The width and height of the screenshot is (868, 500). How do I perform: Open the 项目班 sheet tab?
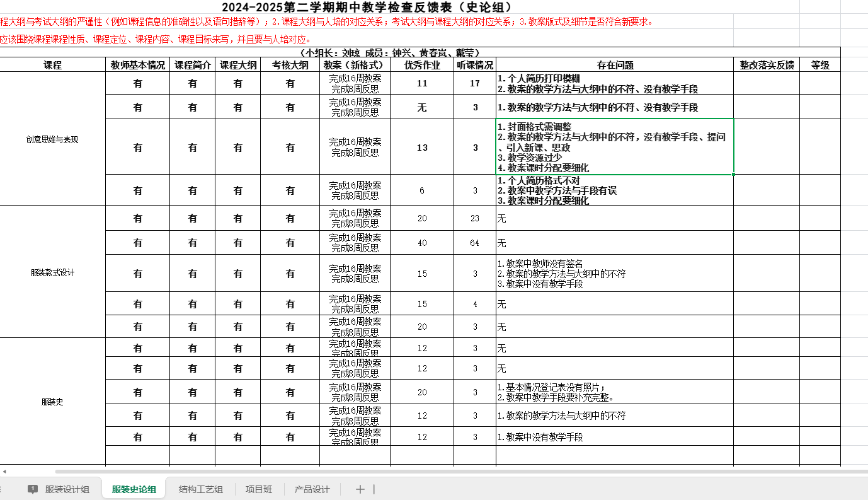click(x=259, y=489)
